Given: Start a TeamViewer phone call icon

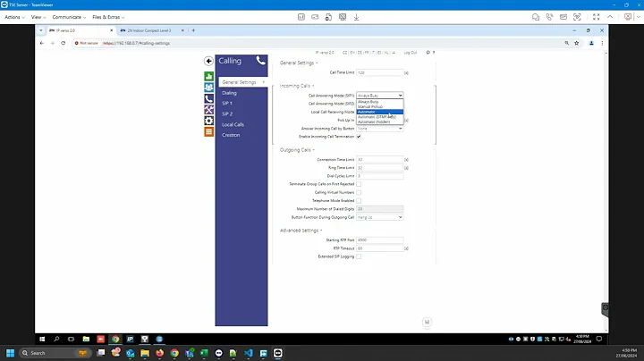Looking at the screenshot, I should point(549,17).
